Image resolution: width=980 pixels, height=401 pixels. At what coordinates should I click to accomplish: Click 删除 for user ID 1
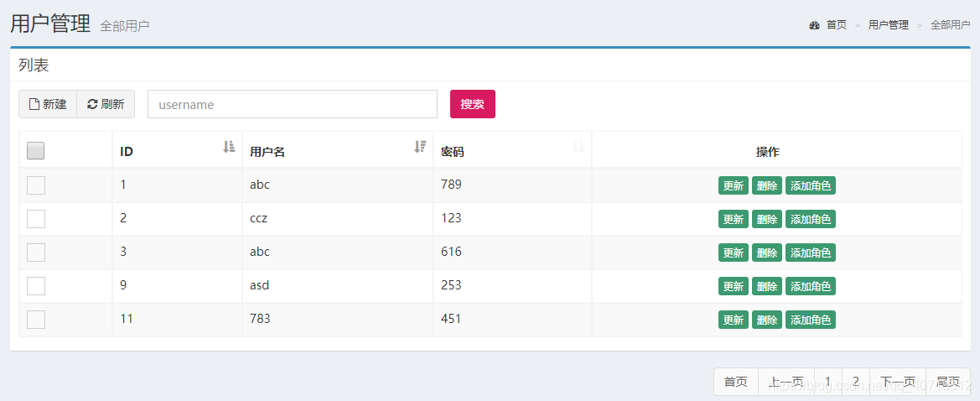(x=767, y=185)
